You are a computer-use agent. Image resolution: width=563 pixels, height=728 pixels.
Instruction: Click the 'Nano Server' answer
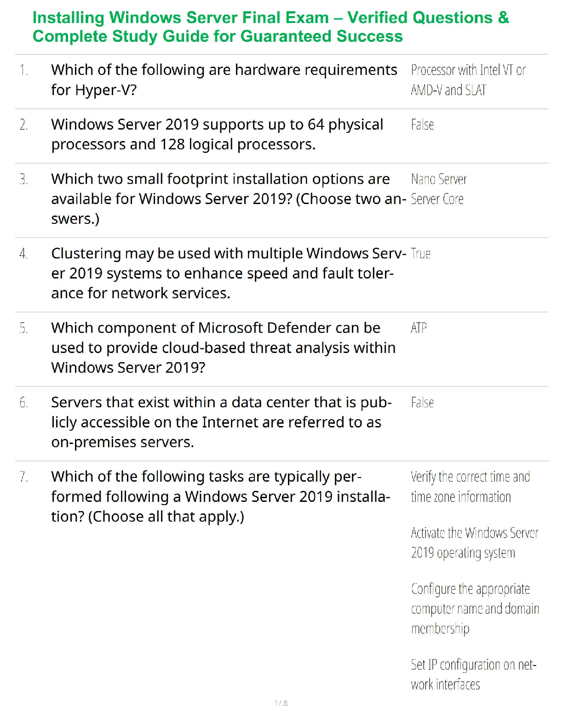pyautogui.click(x=439, y=179)
